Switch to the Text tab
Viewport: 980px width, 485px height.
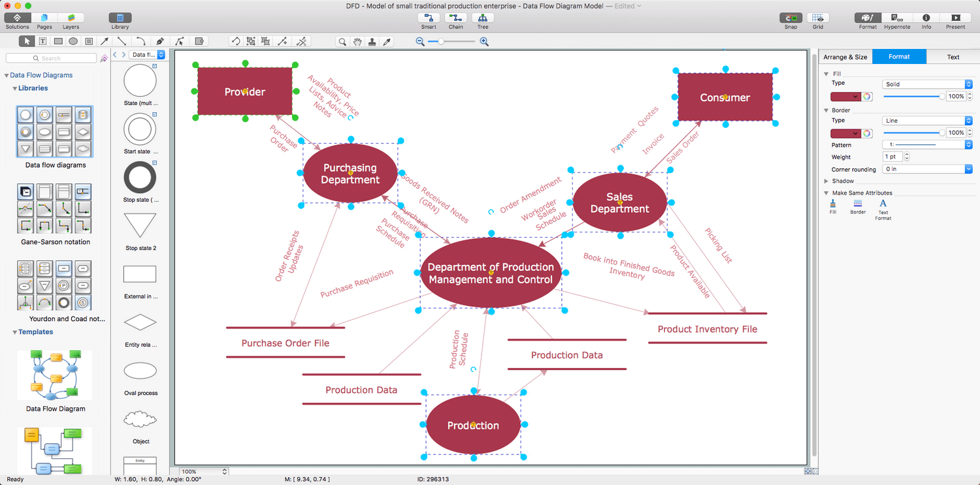(953, 57)
